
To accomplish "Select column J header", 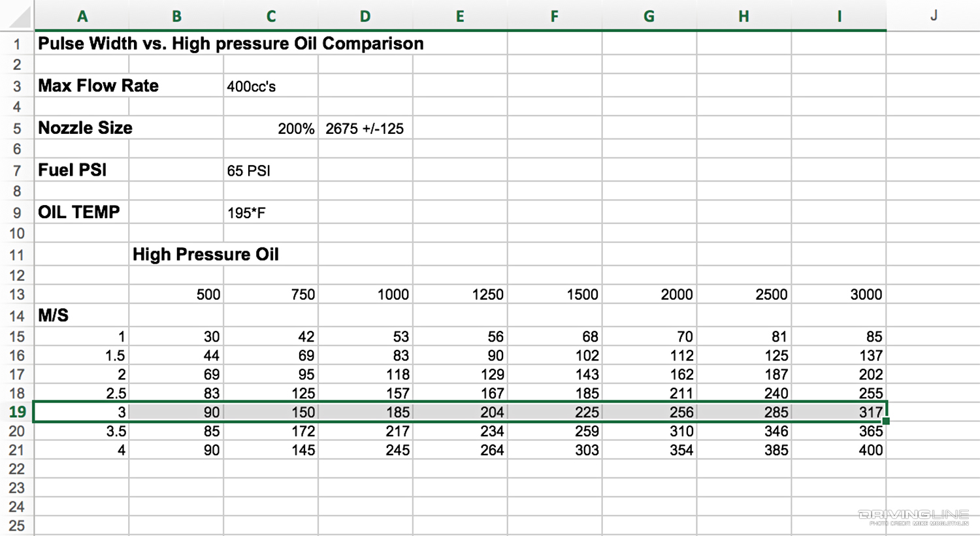I will (933, 16).
